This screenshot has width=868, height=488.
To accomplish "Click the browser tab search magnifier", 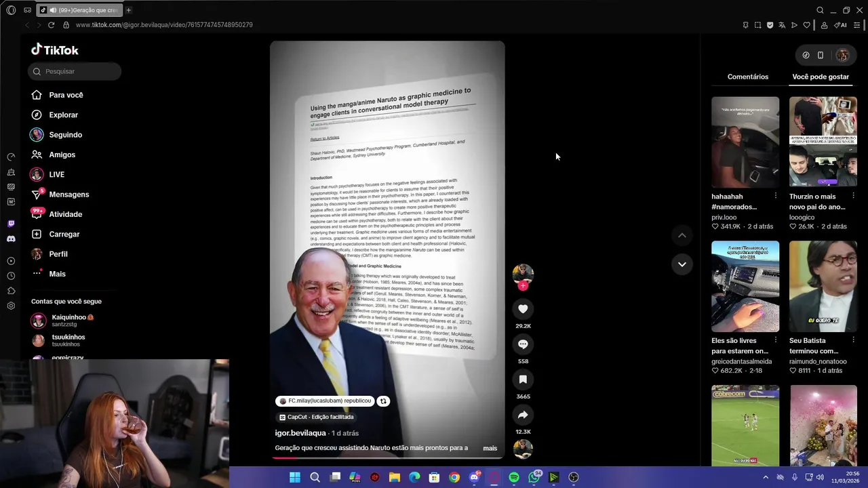I will click(x=820, y=10).
